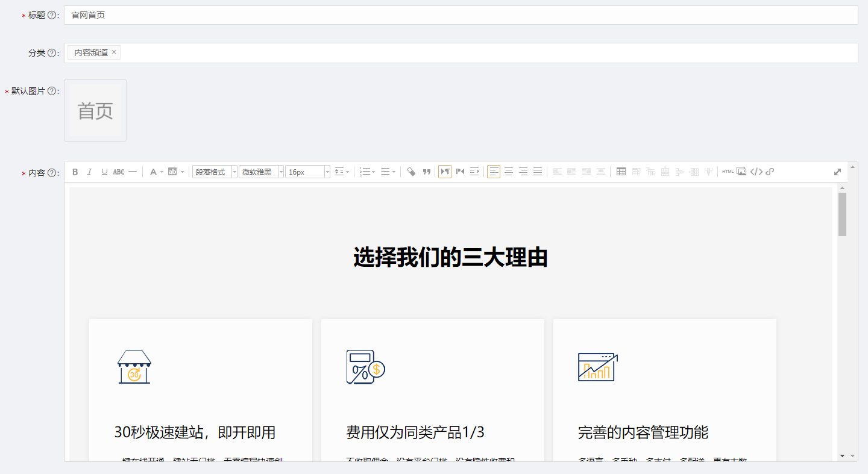Insert a table into the content
This screenshot has width=868, height=474.
coord(621,172)
